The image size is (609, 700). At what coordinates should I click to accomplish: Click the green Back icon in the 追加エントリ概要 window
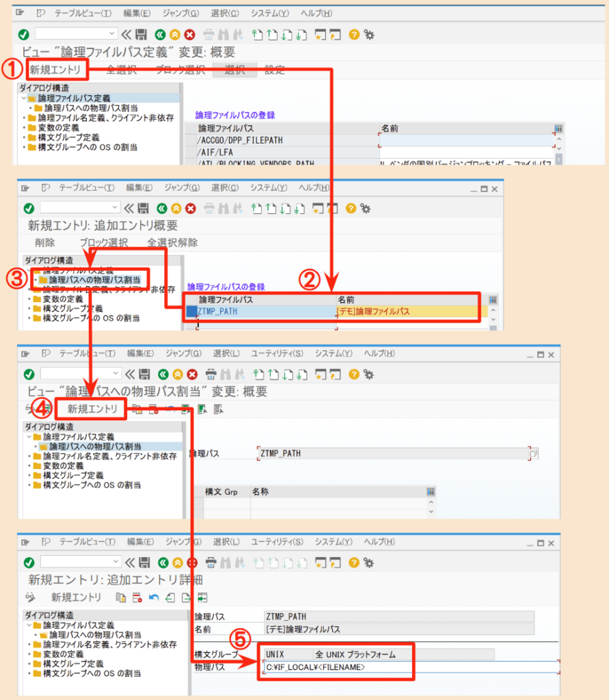[x=161, y=208]
